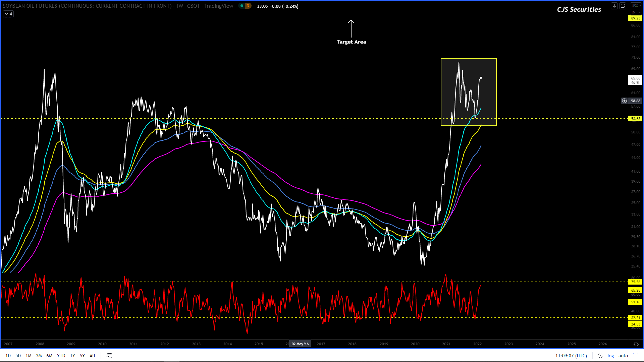
Task: Toggle percent scale mode
Action: 600,356
